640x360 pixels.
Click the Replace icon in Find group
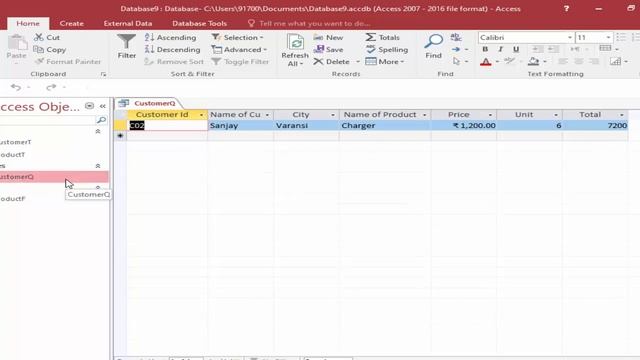[x=456, y=38]
